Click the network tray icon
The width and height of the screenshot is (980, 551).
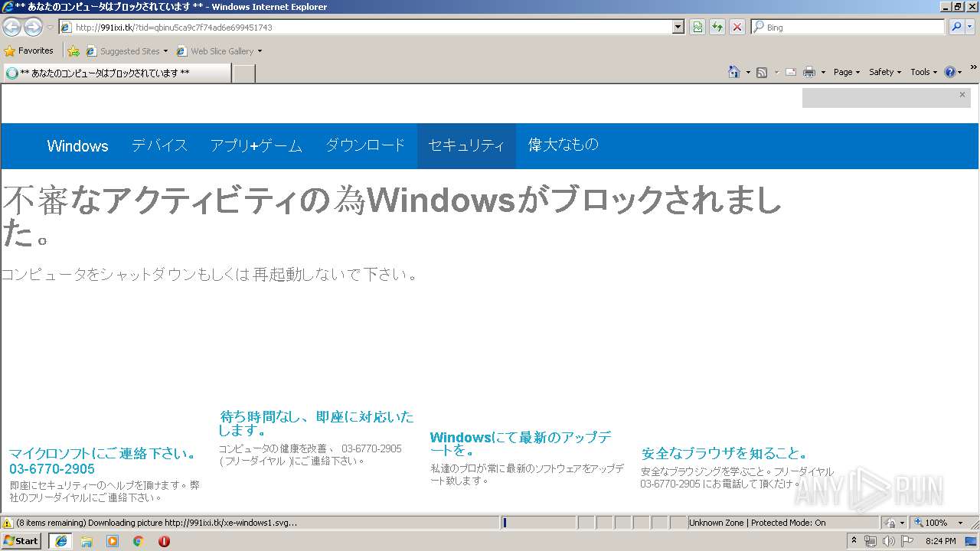click(x=870, y=541)
